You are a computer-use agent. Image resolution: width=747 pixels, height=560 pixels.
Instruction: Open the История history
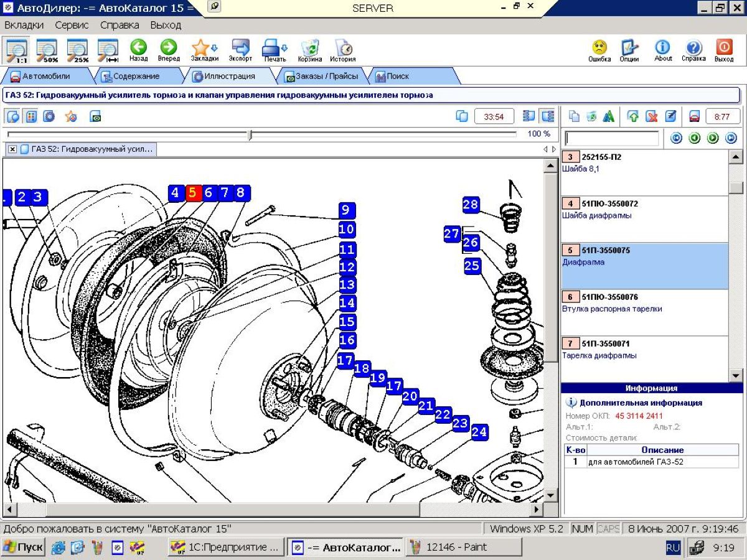coord(343,50)
